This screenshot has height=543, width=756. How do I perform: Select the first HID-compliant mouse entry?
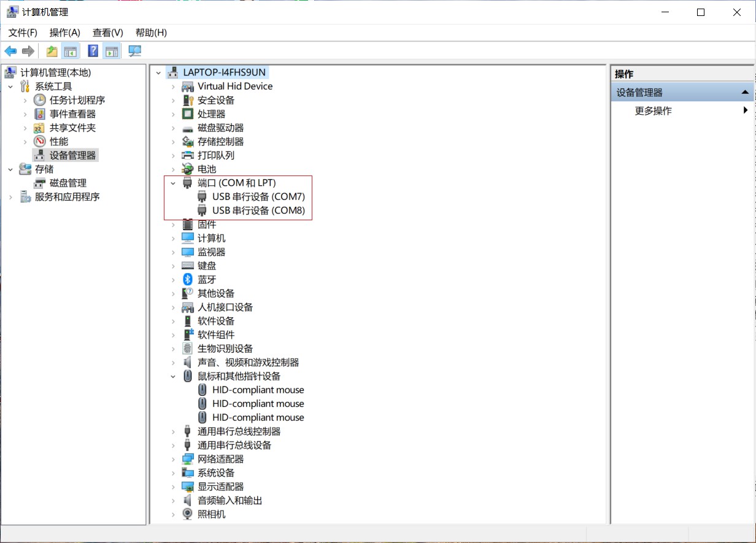click(258, 390)
